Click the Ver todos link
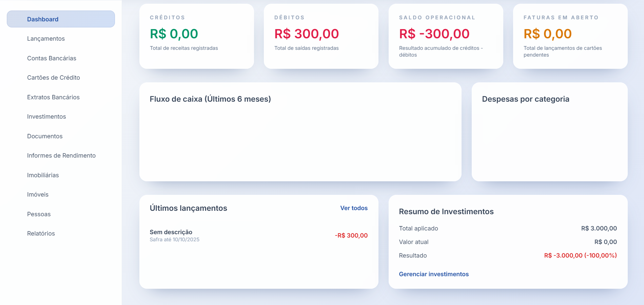The image size is (644, 305). pyautogui.click(x=354, y=208)
